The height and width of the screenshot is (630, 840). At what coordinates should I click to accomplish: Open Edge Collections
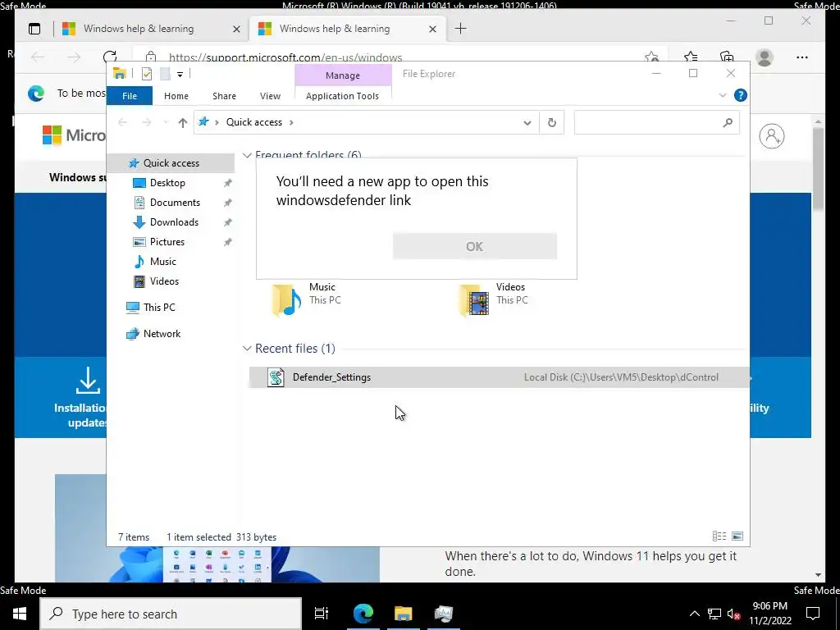click(727, 57)
